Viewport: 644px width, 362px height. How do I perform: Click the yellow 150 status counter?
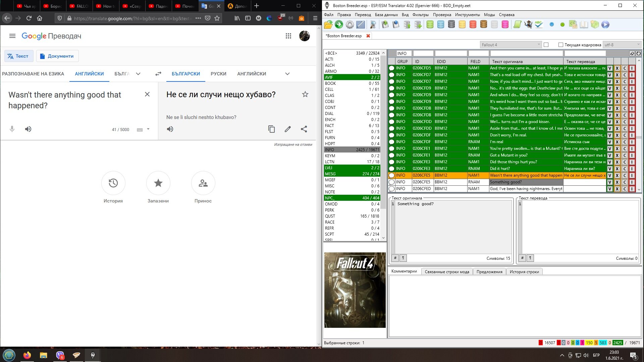pos(589,343)
